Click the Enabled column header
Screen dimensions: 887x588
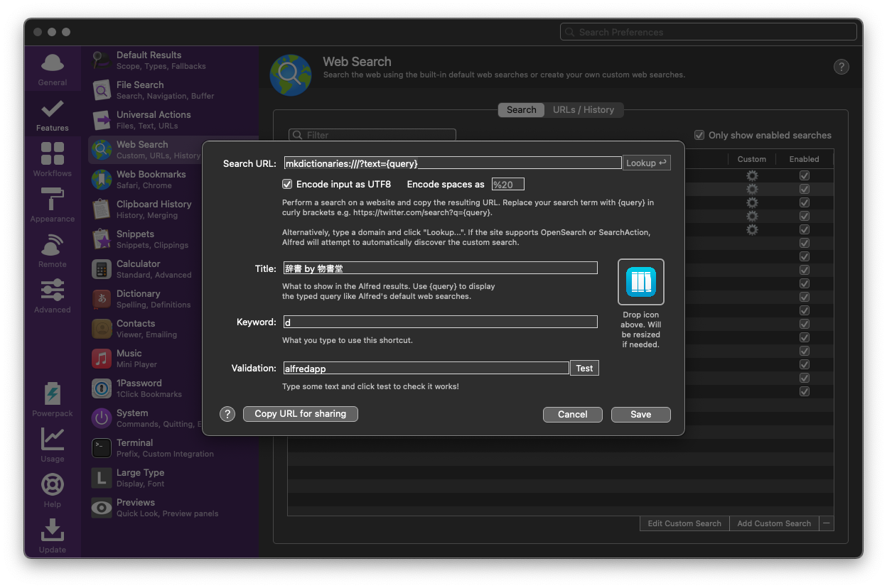click(x=805, y=159)
